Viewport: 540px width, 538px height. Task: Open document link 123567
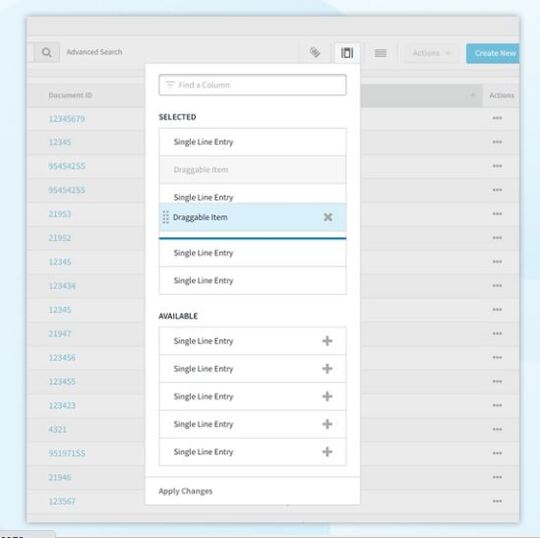62,501
